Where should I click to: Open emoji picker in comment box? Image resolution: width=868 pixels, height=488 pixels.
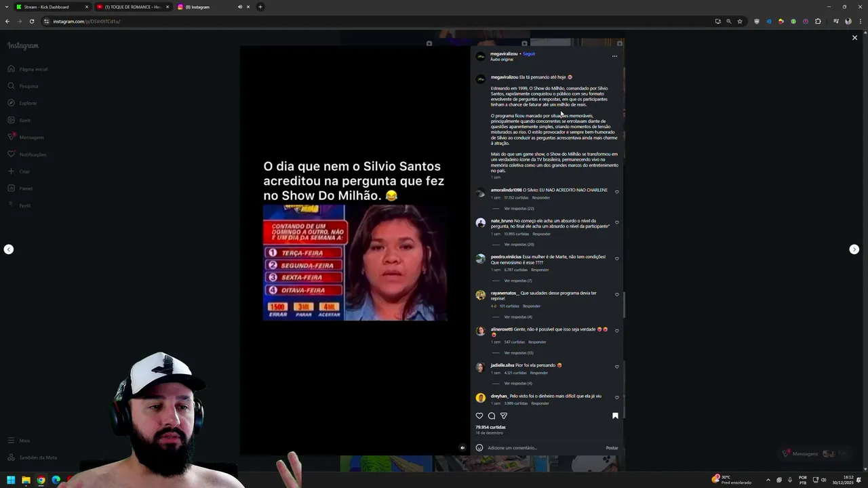(x=479, y=447)
